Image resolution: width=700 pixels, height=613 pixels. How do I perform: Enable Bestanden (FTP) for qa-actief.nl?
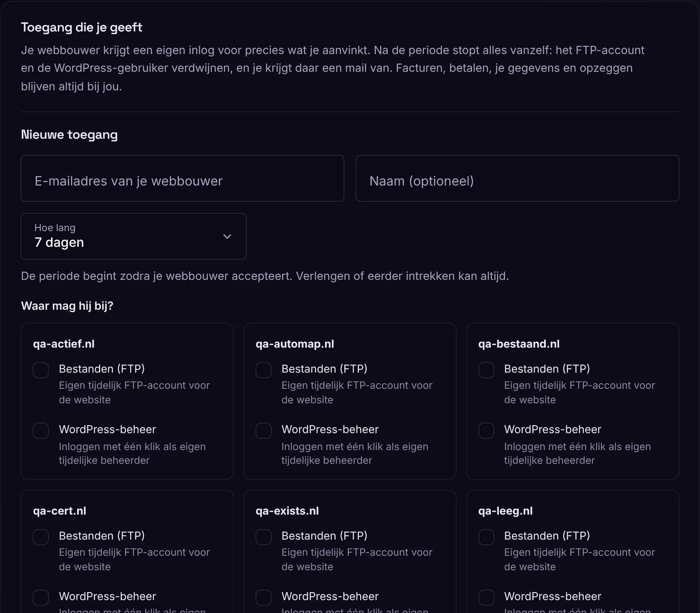point(41,370)
